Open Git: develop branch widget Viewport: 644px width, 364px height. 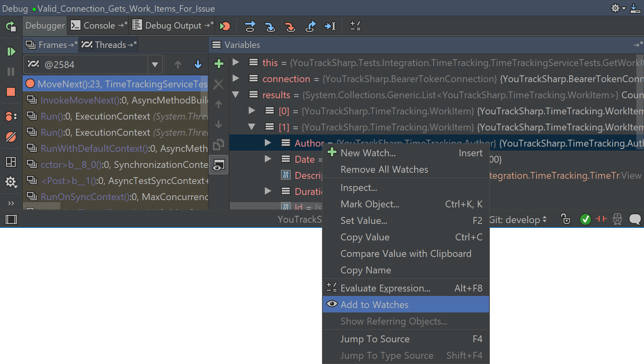coord(518,219)
